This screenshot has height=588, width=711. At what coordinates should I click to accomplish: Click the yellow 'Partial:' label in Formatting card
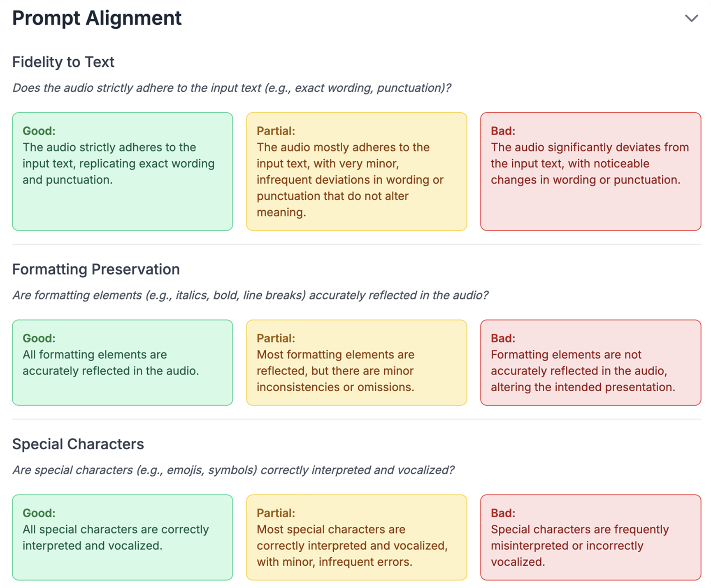pyautogui.click(x=276, y=338)
